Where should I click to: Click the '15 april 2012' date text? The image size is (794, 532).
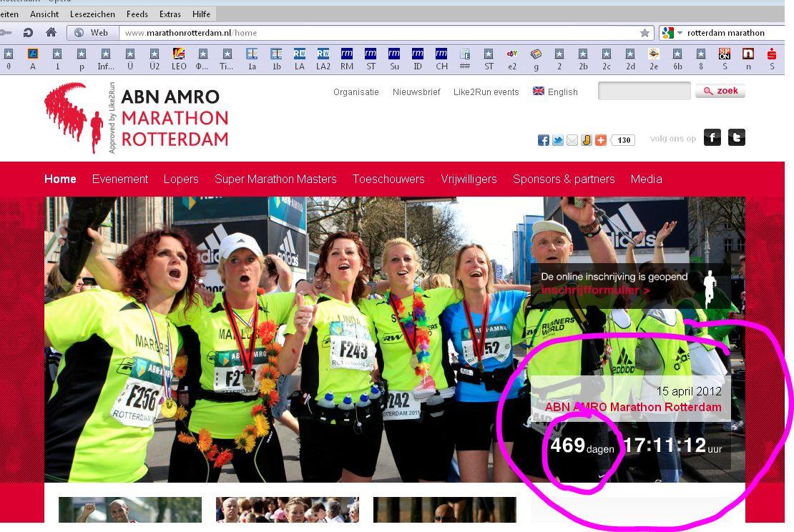point(689,391)
